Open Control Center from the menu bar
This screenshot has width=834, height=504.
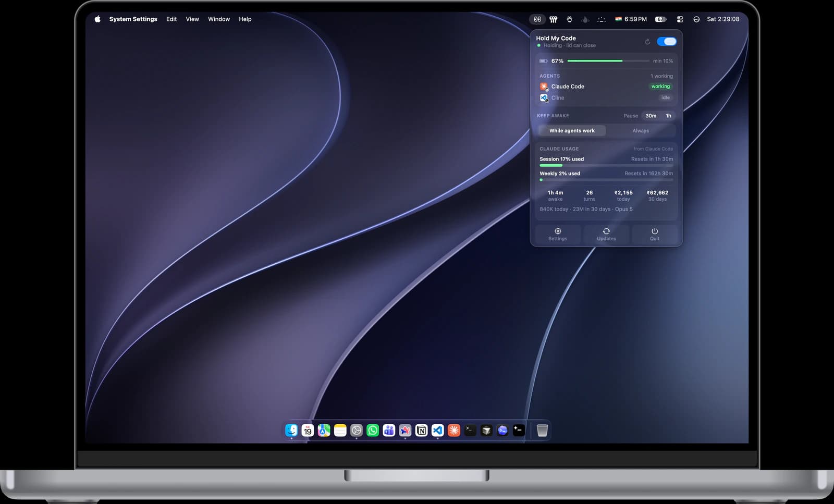[680, 19]
